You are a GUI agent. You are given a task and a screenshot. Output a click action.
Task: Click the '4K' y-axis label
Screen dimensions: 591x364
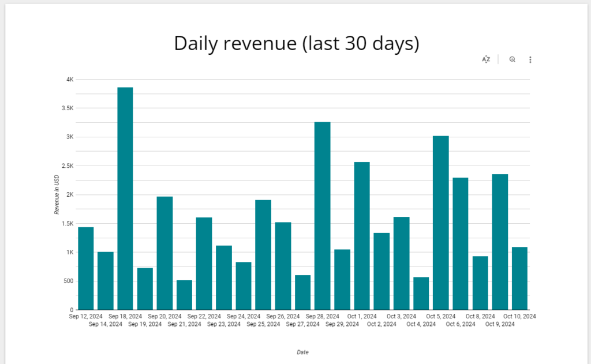pyautogui.click(x=69, y=80)
